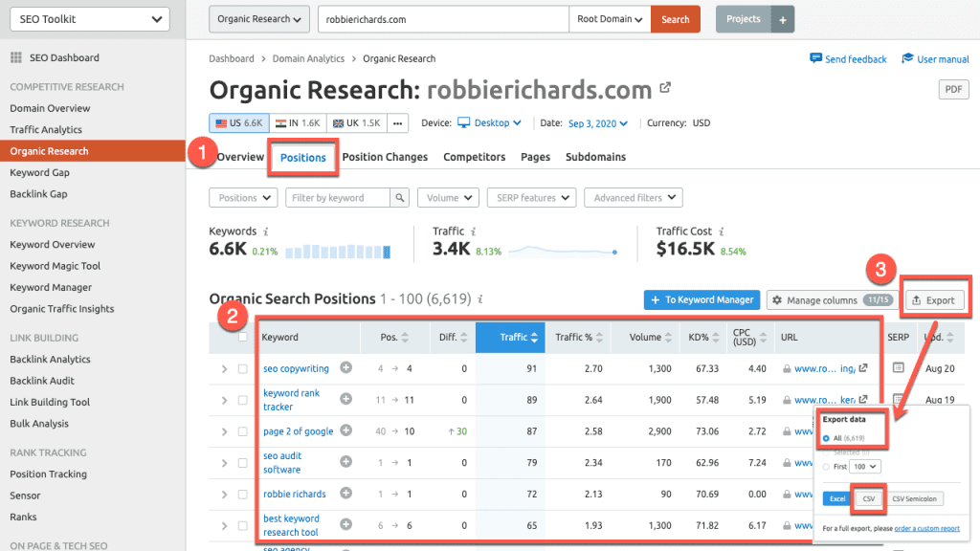The height and width of the screenshot is (551, 980).
Task: Add 'seo copywriting' keyword with plus icon
Action: coord(346,368)
